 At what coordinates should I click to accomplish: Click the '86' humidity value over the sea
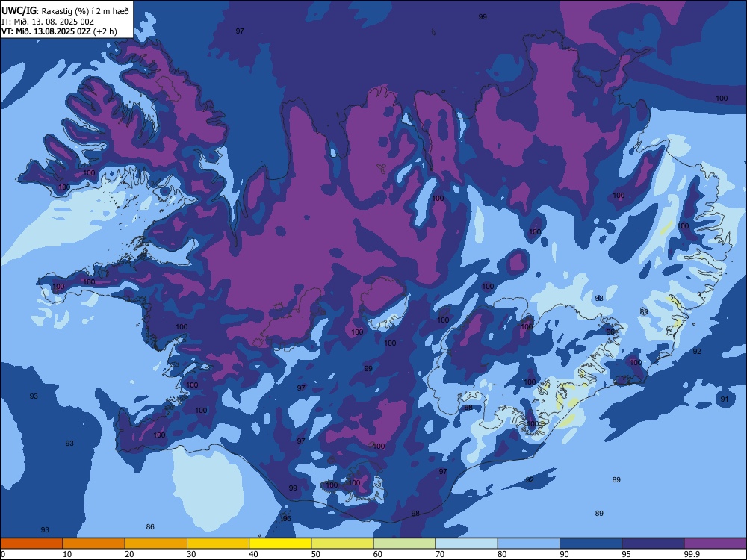pyautogui.click(x=150, y=526)
